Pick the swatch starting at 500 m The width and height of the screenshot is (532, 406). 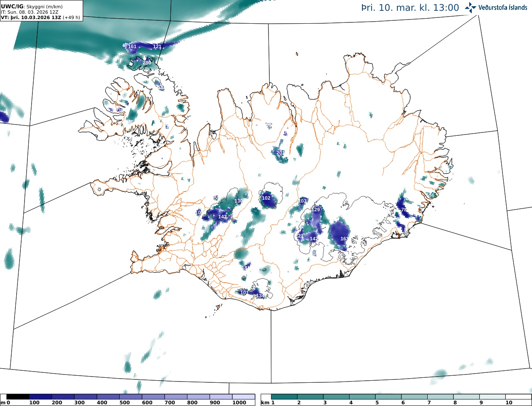click(131, 397)
